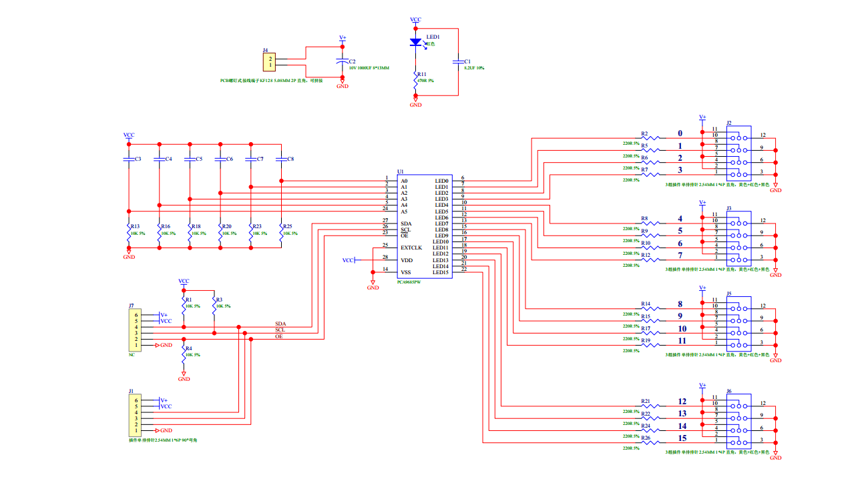Select the U1 chip designator
Screen dimensions: 868x481
point(401,171)
